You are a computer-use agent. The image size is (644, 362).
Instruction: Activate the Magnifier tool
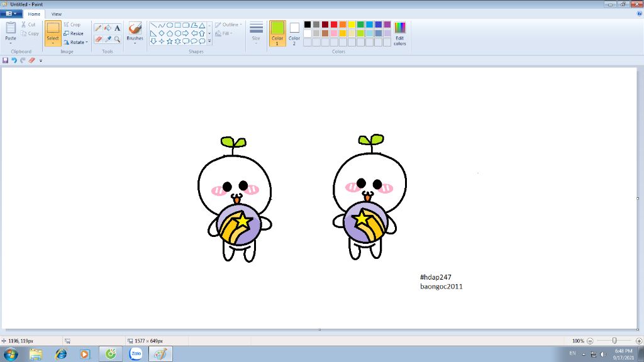[117, 40]
